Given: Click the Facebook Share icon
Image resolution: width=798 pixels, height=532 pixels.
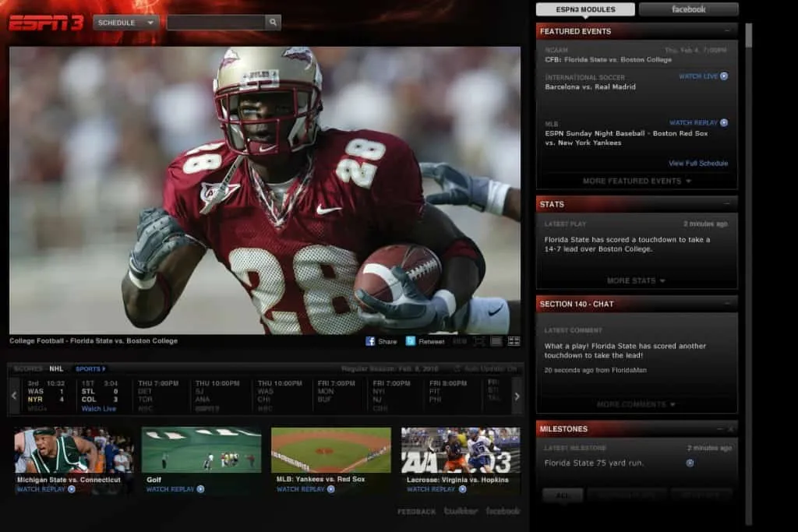Looking at the screenshot, I should 370,341.
